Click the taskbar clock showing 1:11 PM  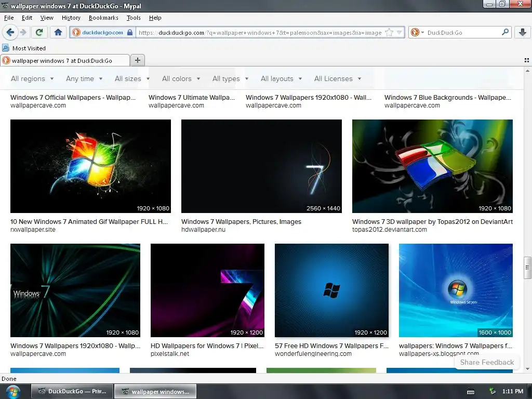(x=513, y=391)
